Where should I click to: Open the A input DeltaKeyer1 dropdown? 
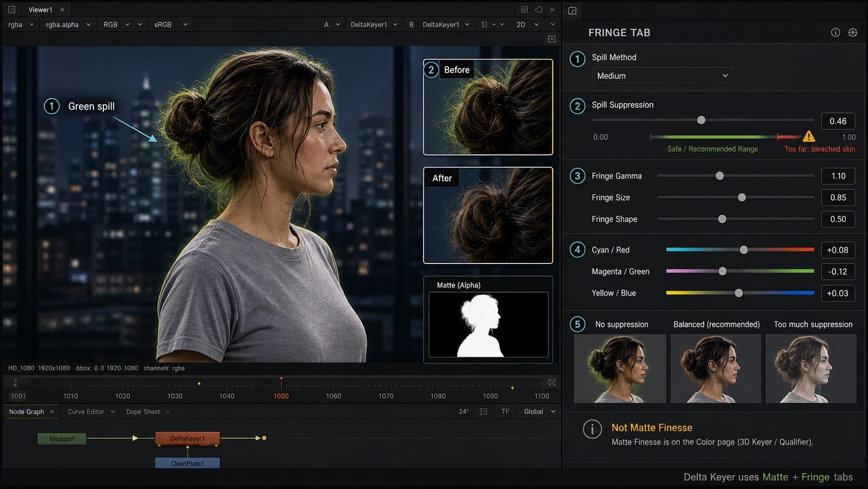coord(374,24)
